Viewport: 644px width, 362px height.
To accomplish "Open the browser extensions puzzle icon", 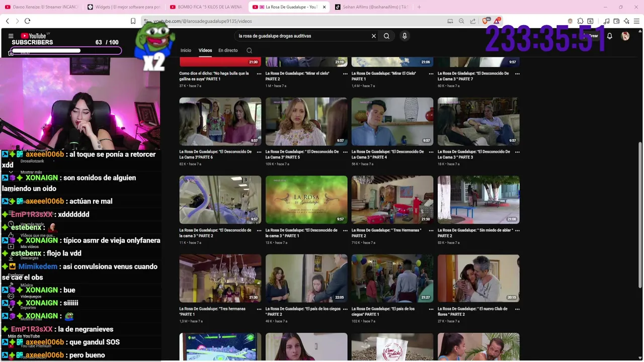I will coord(580,21).
